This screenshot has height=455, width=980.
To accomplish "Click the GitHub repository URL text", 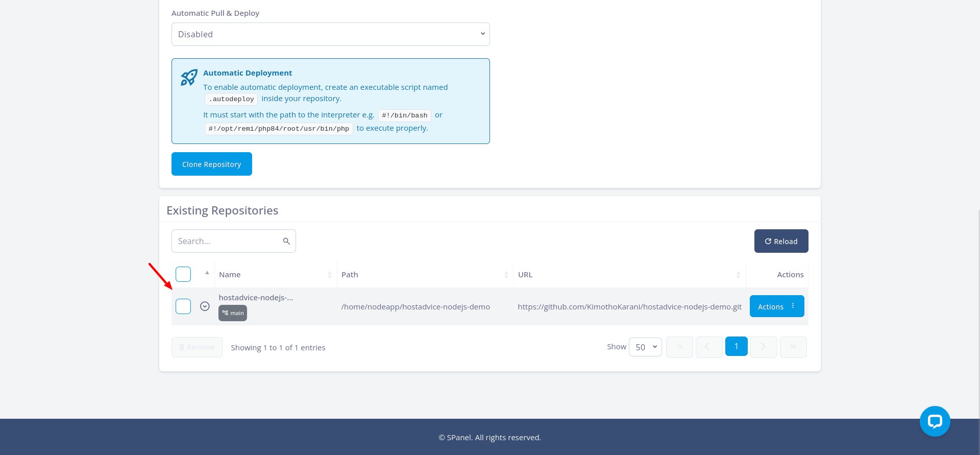I will (x=629, y=307).
